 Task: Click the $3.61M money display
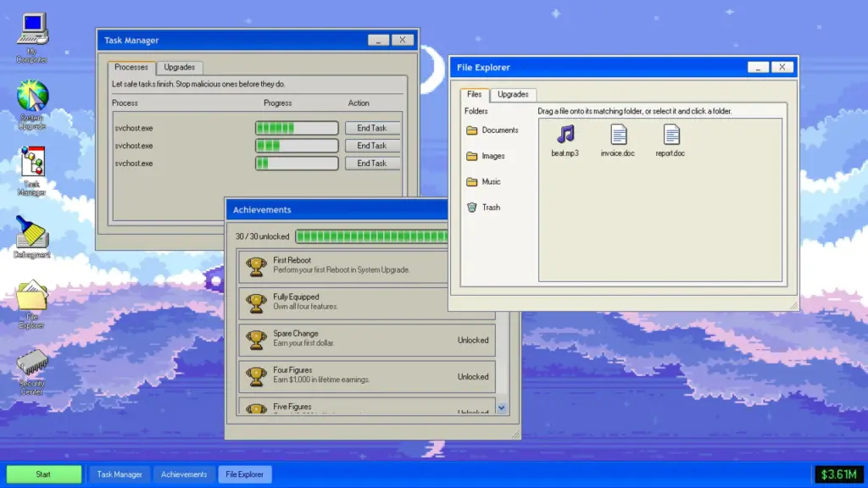point(838,474)
